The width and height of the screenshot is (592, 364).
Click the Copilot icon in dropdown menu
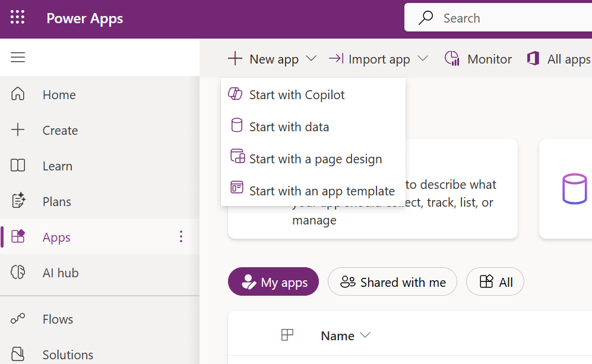click(235, 94)
